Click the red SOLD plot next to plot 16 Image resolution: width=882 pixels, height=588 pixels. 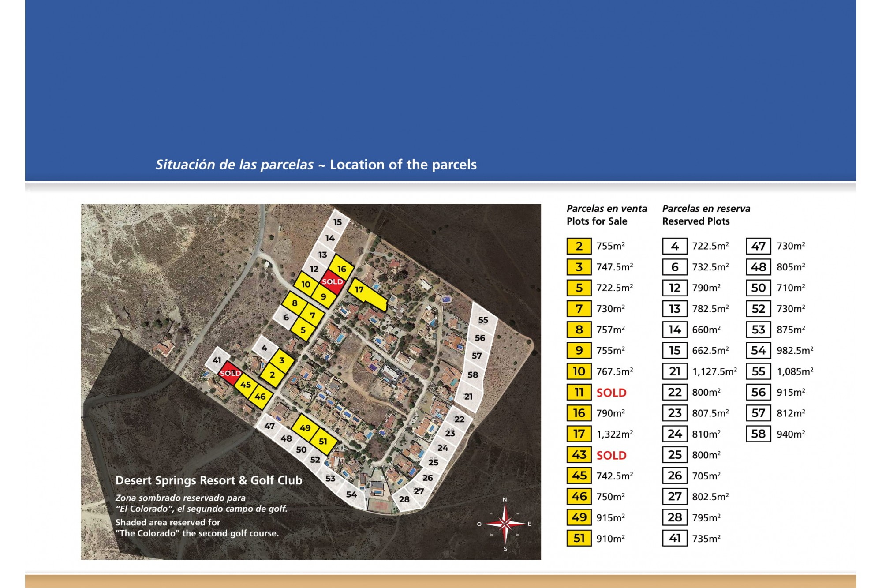click(332, 282)
